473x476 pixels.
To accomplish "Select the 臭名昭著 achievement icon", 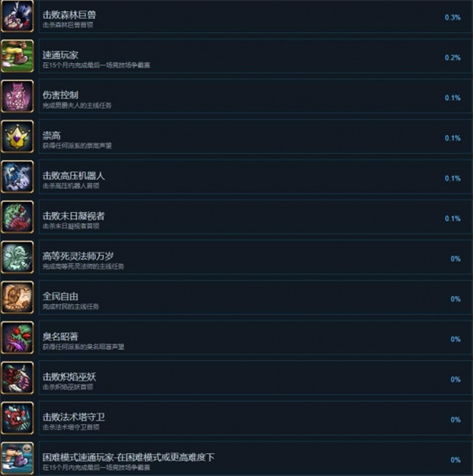I will click(x=17, y=337).
